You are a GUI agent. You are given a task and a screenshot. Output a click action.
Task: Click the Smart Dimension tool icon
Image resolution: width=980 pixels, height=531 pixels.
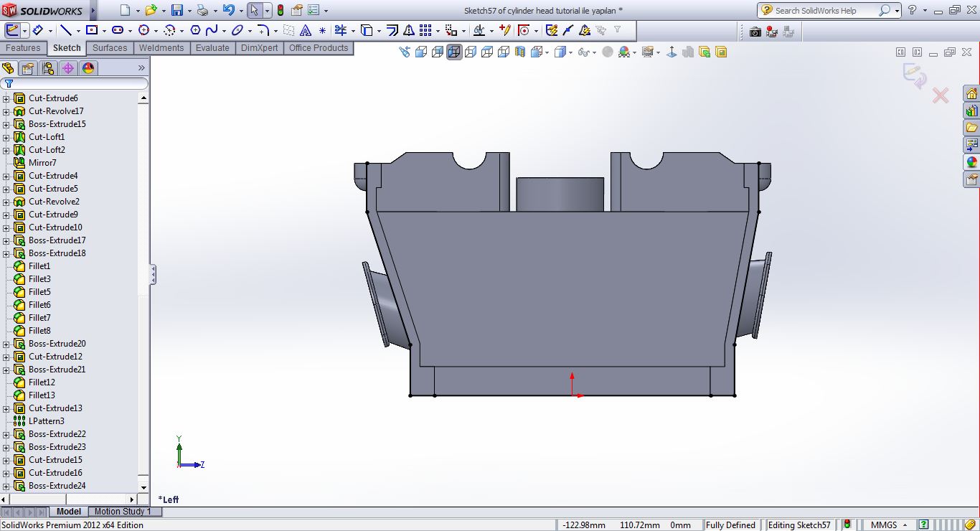coord(37,30)
